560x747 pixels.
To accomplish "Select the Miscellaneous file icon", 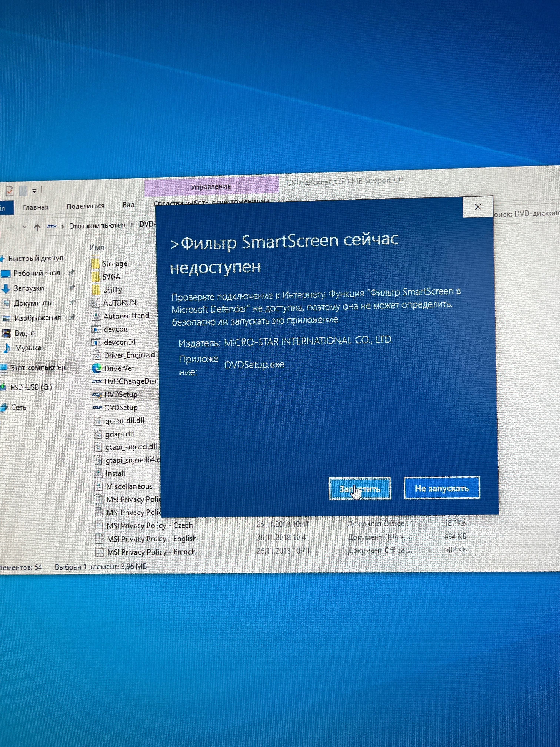I will 99,486.
